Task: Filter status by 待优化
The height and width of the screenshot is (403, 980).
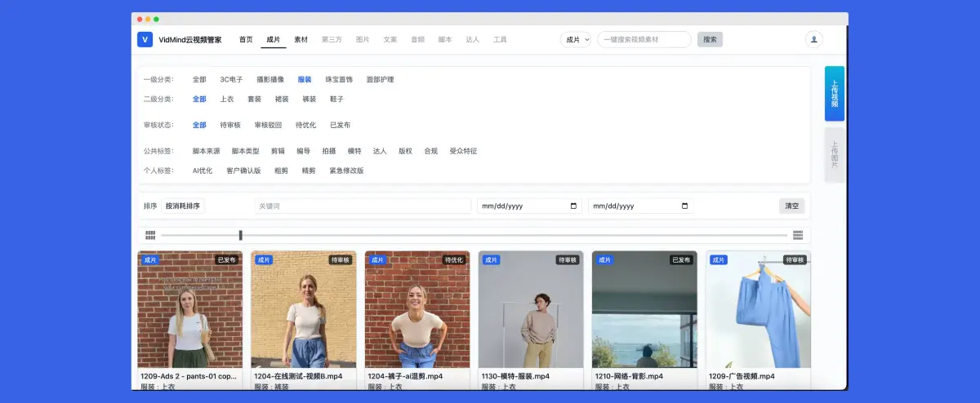Action: coord(306,125)
